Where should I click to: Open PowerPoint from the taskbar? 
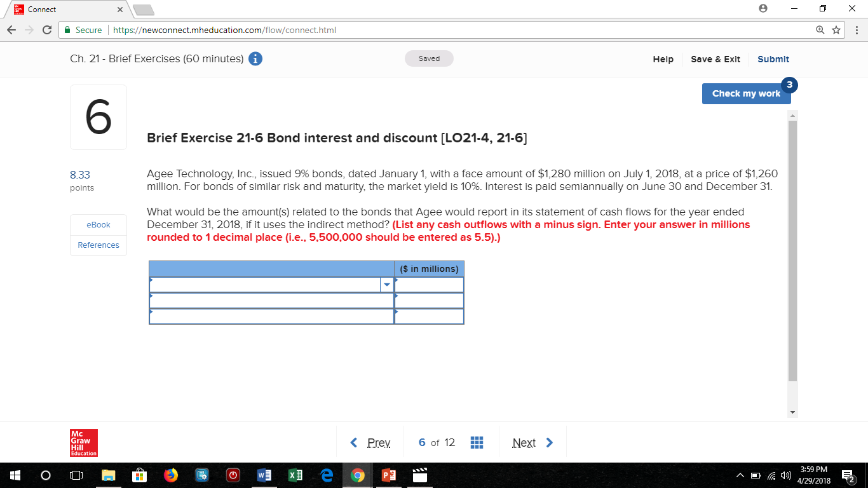[x=388, y=475]
